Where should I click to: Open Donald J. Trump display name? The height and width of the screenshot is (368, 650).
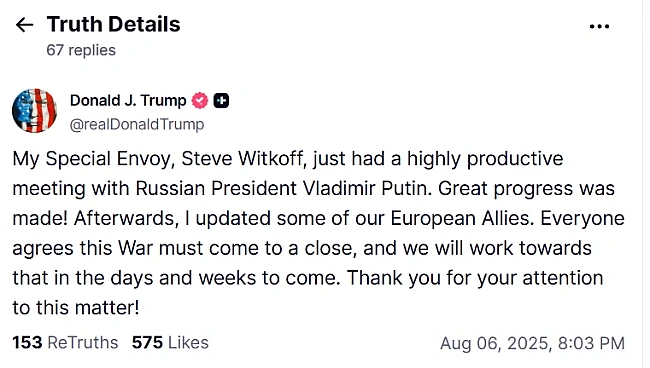pos(128,100)
